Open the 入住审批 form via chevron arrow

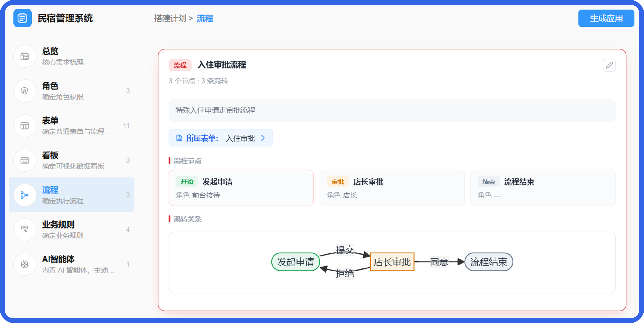point(263,138)
